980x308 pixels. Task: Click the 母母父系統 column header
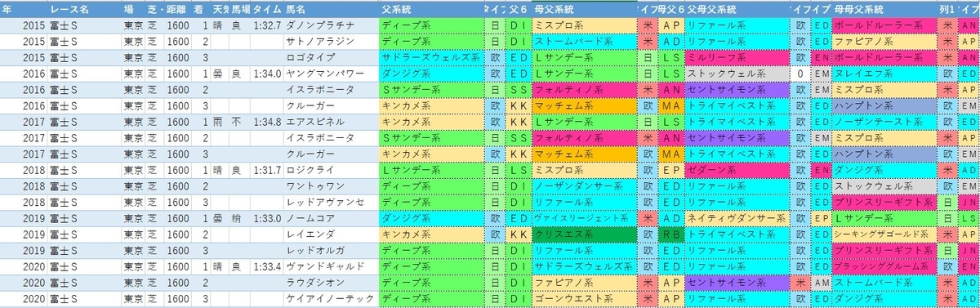[x=885, y=8]
